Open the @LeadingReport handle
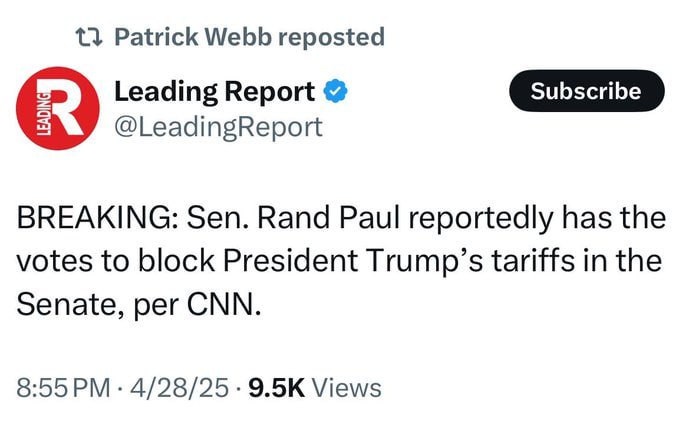Screen dimensions: 679x424 click(218, 128)
